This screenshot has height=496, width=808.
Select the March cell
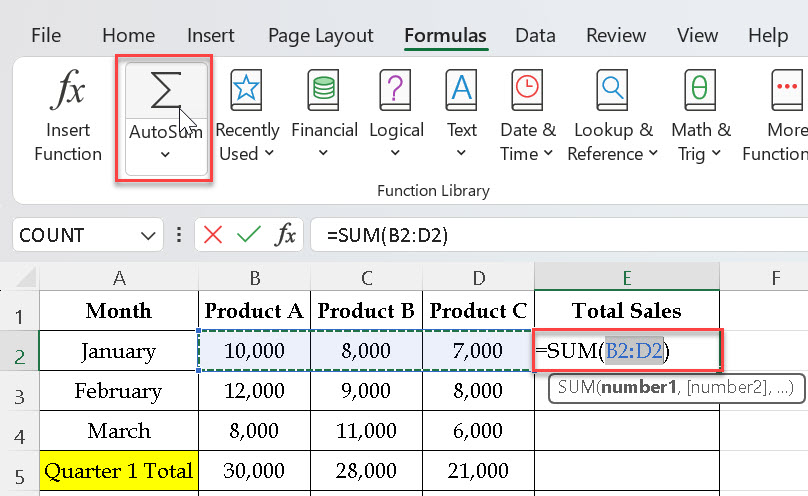(119, 431)
